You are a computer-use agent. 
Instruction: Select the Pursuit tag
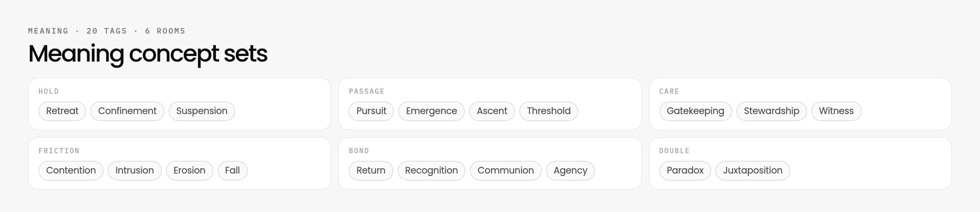coord(371,111)
